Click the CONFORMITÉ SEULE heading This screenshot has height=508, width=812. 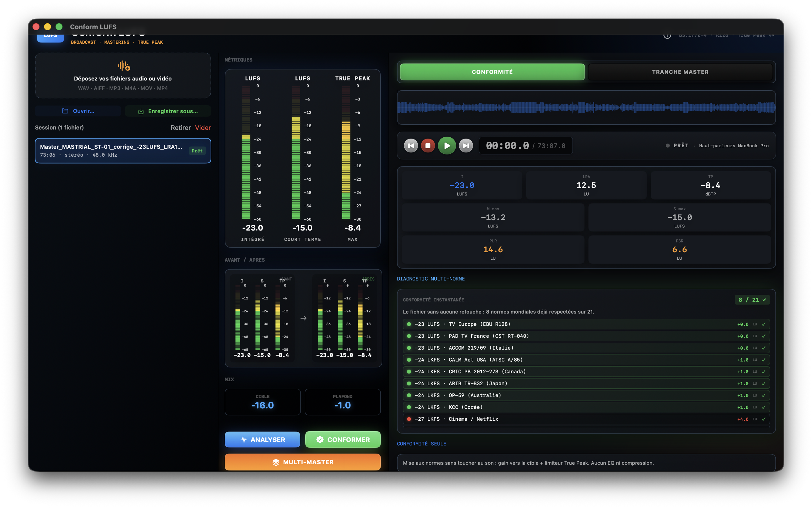pos(422,443)
